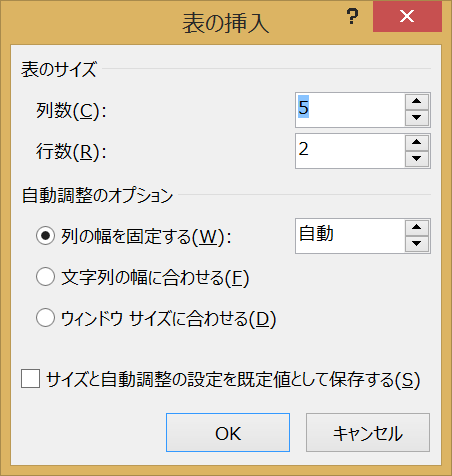Decrease 列数 with the down arrow
This screenshot has width=452, height=476.
click(x=417, y=118)
